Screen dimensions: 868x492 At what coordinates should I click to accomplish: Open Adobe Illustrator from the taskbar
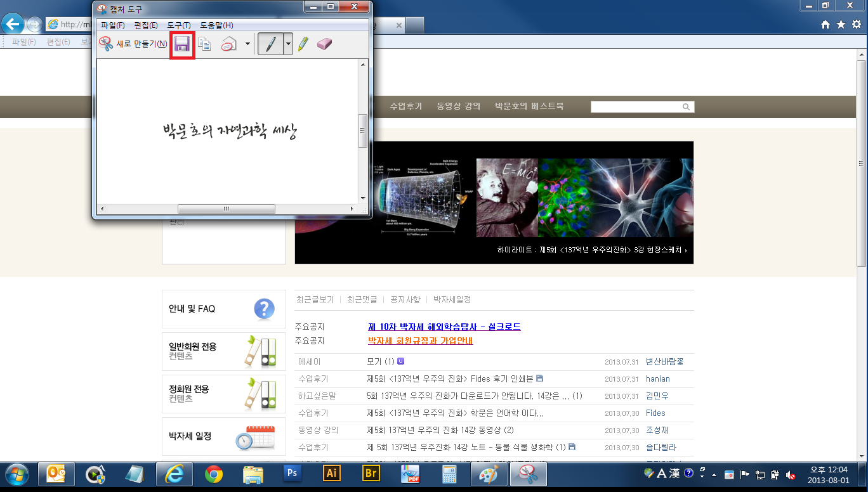coord(331,474)
